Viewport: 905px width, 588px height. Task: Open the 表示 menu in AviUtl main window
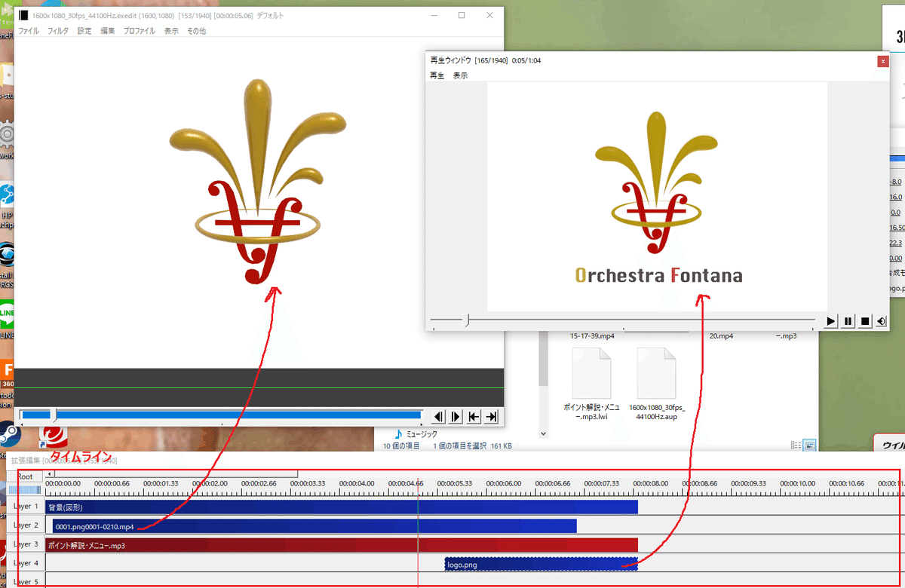171,31
